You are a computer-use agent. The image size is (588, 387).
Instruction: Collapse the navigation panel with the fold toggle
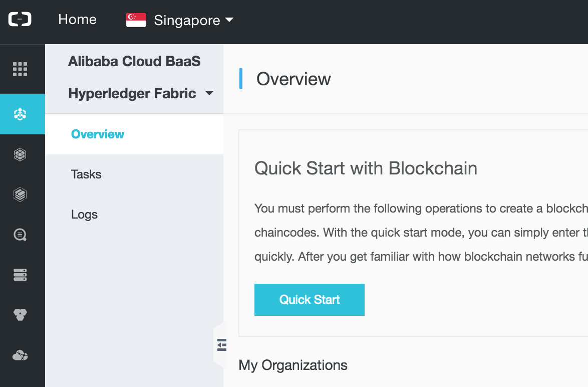(221, 344)
